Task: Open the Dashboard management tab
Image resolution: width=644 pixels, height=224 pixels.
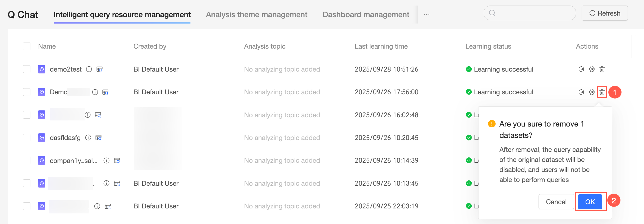Action: (366, 15)
